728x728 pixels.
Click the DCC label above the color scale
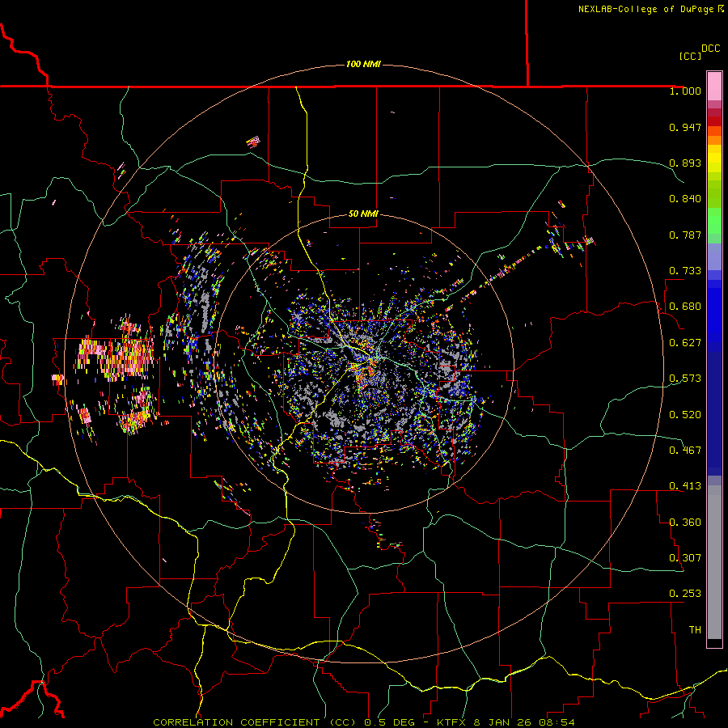[x=711, y=49]
